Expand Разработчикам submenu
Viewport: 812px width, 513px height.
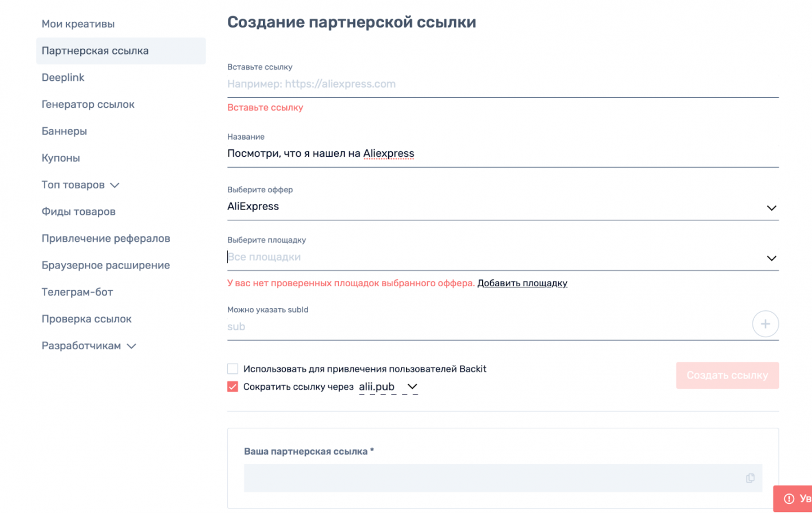tap(89, 346)
